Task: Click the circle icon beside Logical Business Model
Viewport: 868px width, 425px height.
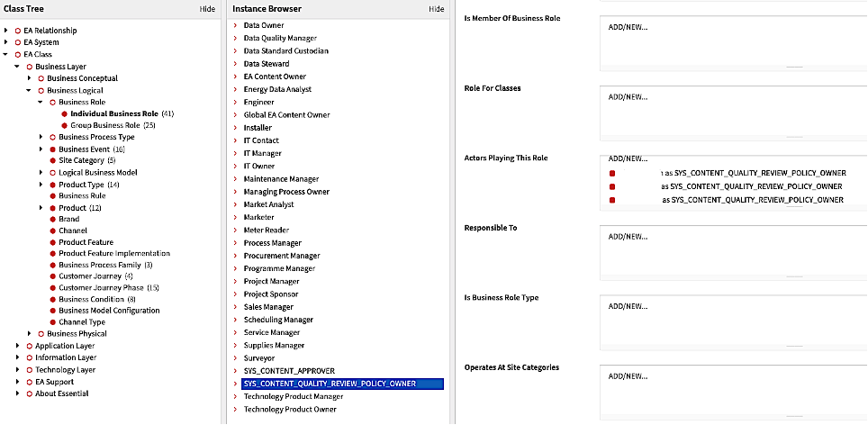Action: (x=52, y=173)
